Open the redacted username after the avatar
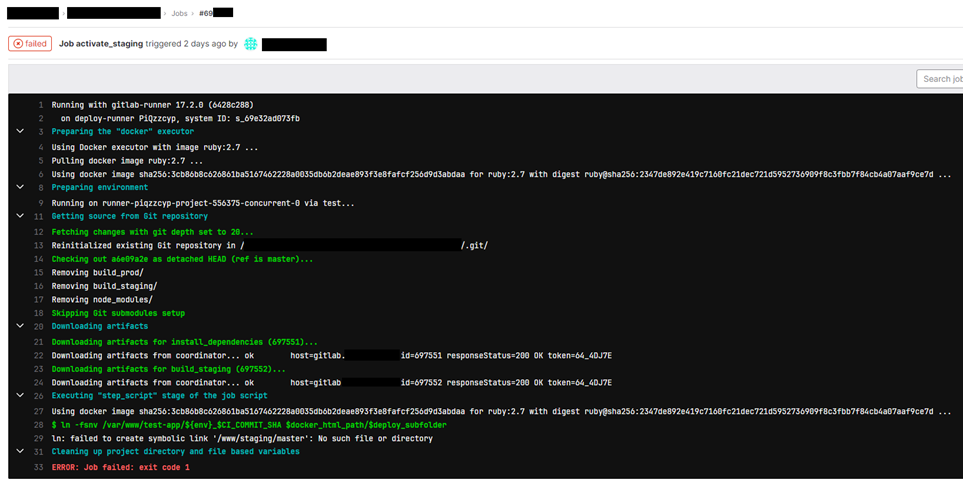Image resolution: width=963 pixels, height=483 pixels. coord(294,44)
